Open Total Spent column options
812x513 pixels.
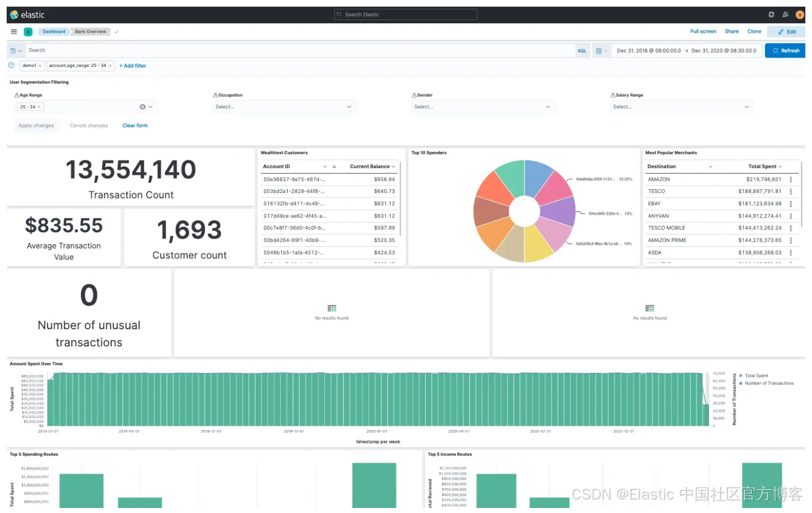780,167
